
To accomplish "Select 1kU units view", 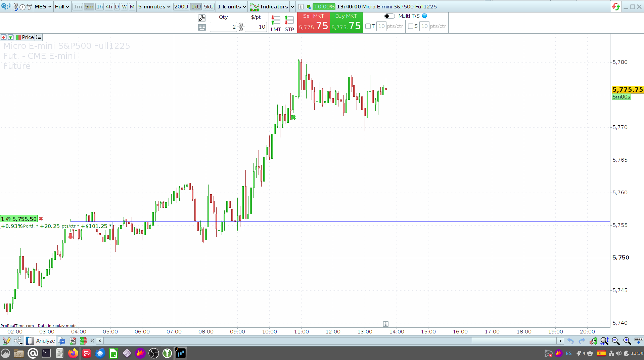I will coord(196,7).
